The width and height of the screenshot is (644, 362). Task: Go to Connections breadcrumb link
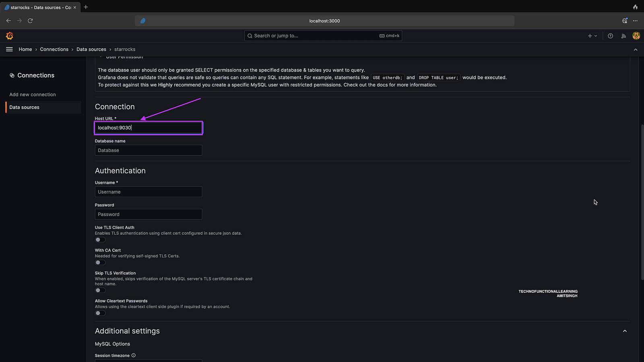[x=54, y=49]
